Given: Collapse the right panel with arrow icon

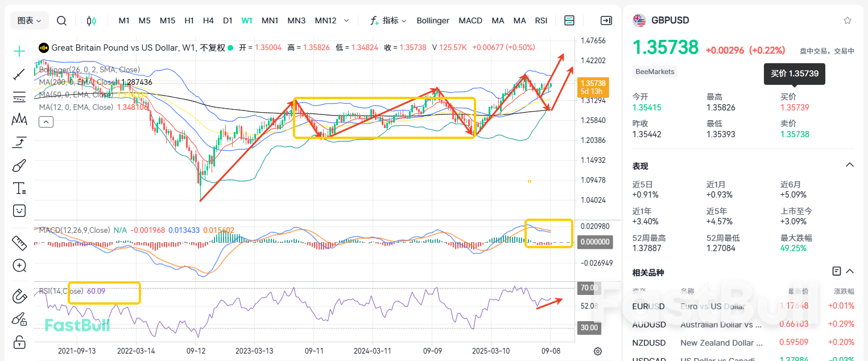Looking at the screenshot, I should tap(606, 20).
